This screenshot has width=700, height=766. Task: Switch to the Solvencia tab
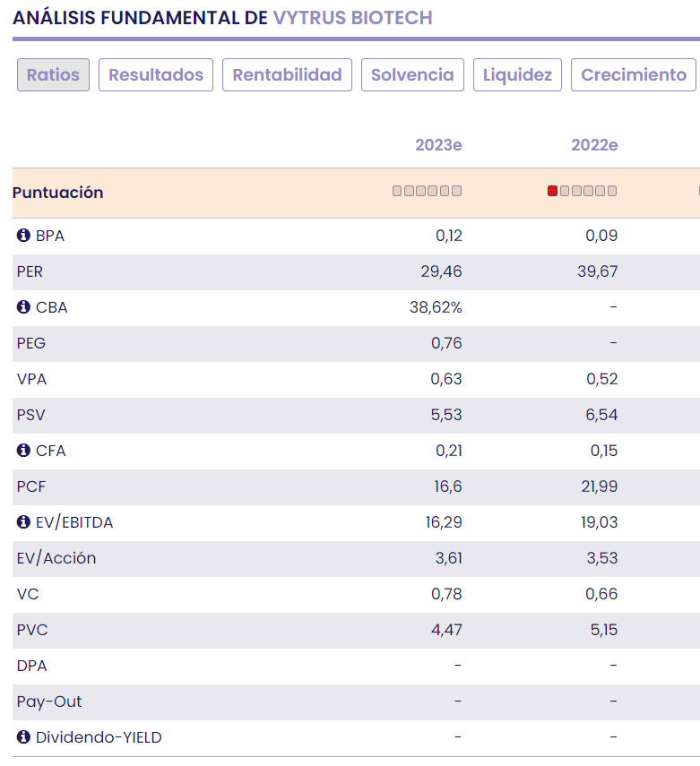pos(412,75)
